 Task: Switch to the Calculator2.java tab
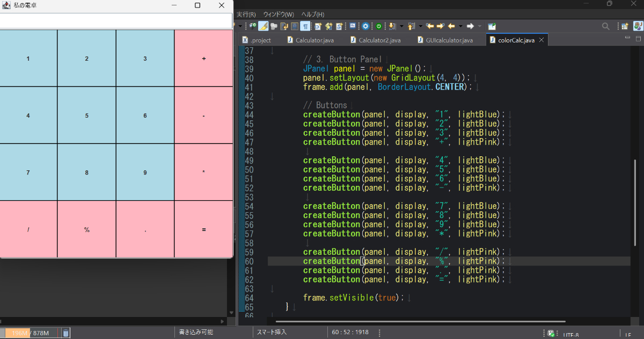pyautogui.click(x=379, y=40)
